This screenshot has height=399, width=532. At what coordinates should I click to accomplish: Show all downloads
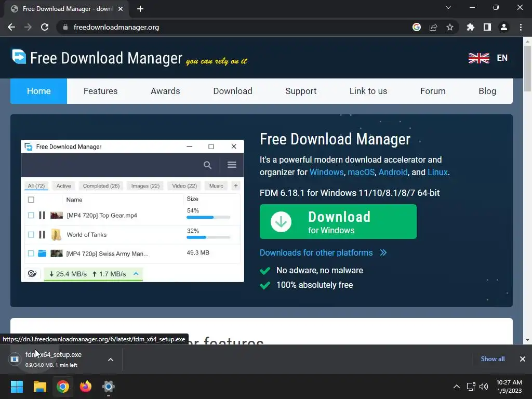point(493,359)
